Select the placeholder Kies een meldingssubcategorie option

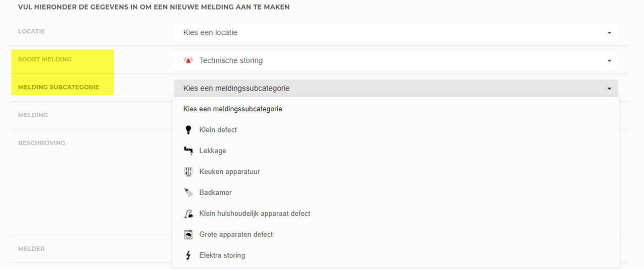coord(232,109)
